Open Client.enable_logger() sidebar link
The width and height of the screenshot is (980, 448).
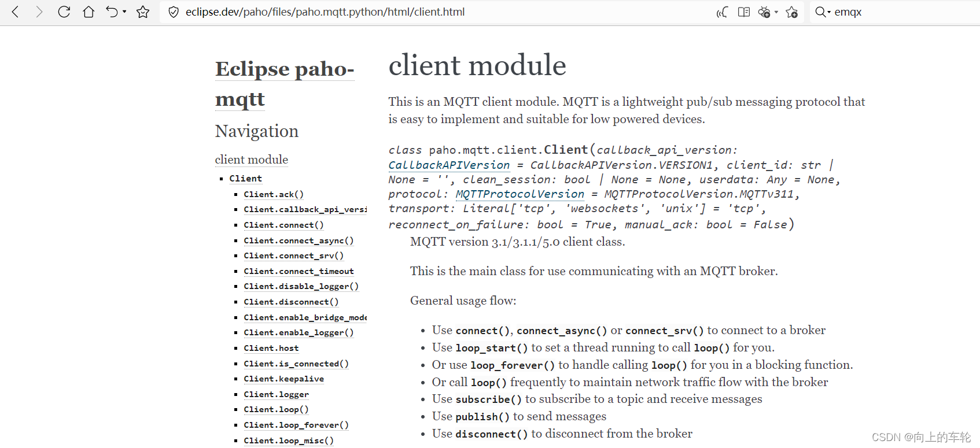tap(299, 332)
